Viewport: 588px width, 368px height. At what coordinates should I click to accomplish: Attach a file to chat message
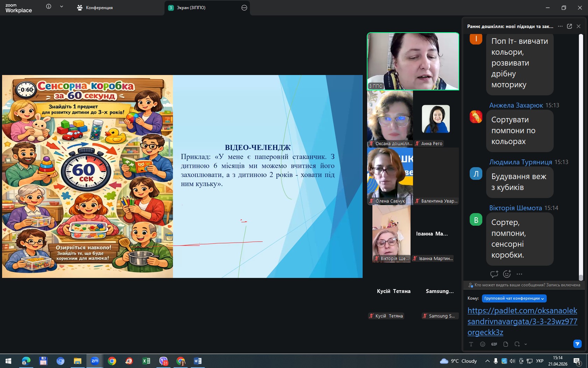505,344
